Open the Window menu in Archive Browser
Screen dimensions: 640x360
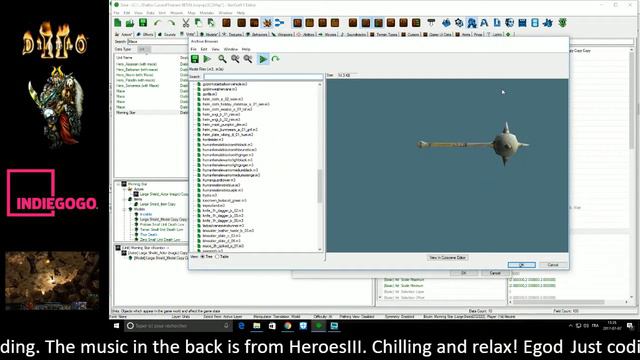231,49
